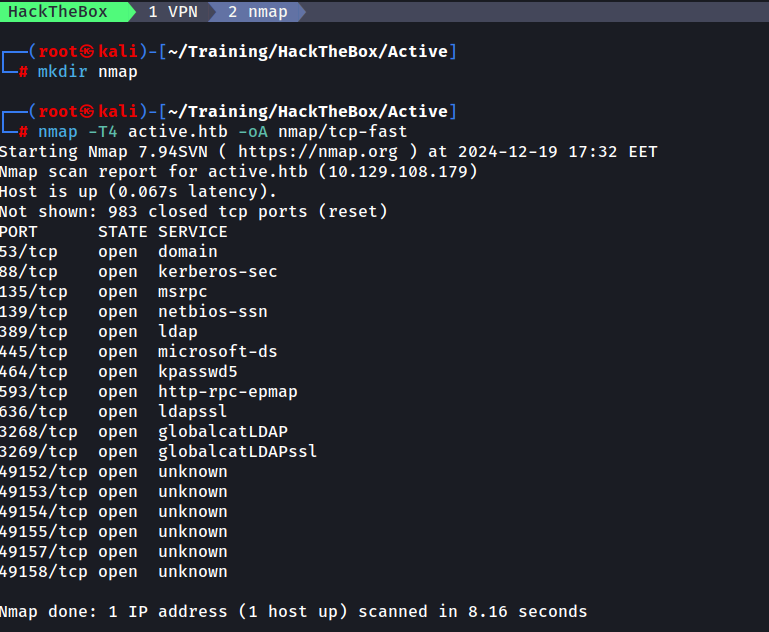The height and width of the screenshot is (632, 769).
Task: Click the globalcatLDAPssl service name
Action: point(237,452)
